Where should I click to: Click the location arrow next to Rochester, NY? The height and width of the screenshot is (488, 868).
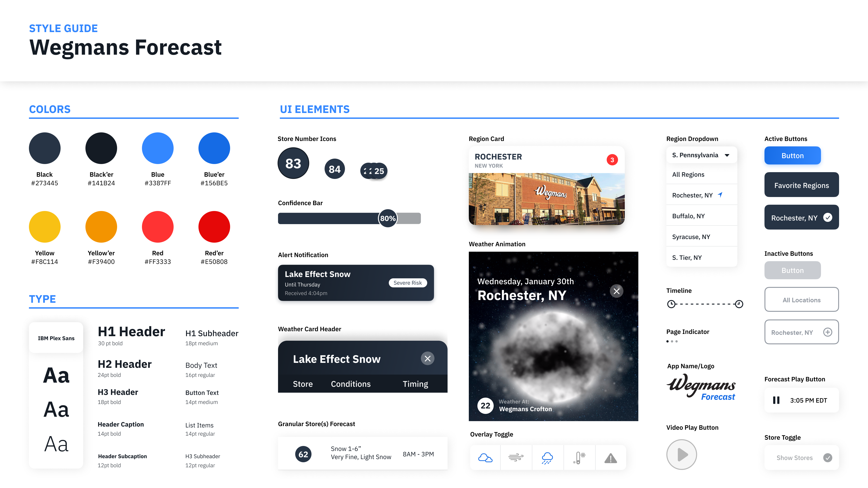point(720,195)
